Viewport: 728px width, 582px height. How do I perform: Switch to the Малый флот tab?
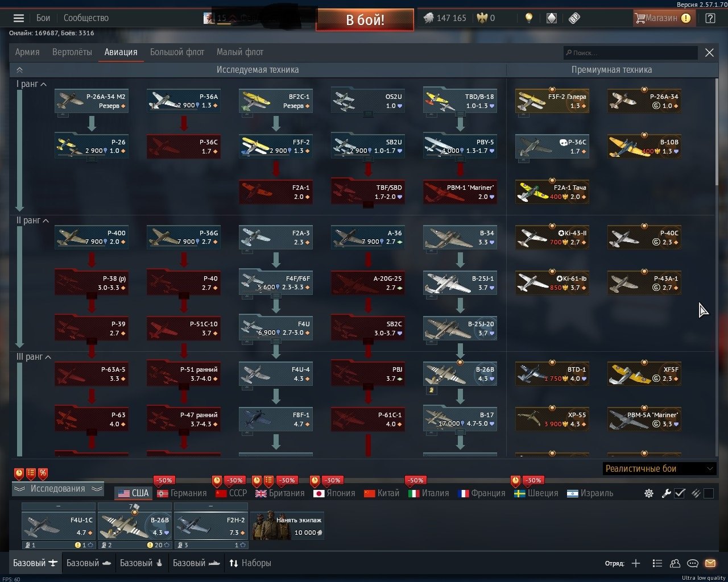[x=240, y=52]
